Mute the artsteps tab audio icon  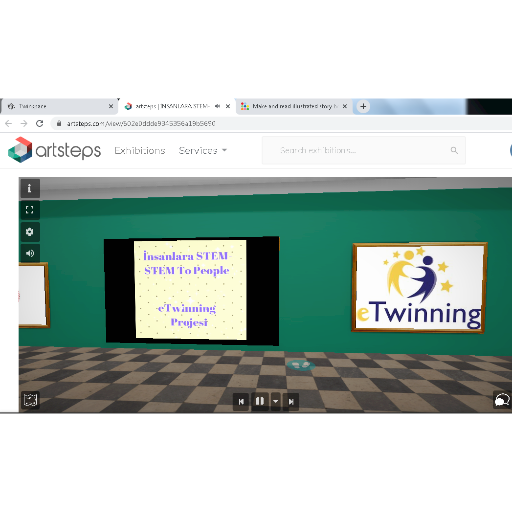(x=217, y=106)
